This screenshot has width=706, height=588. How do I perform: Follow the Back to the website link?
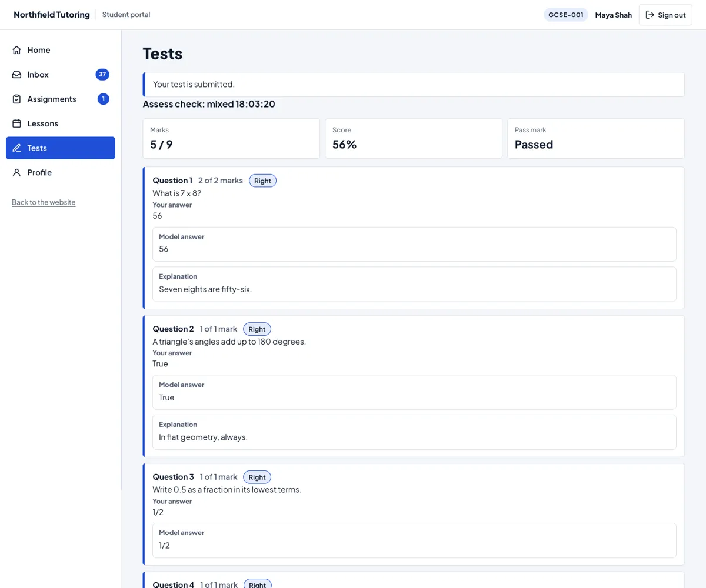coord(44,202)
